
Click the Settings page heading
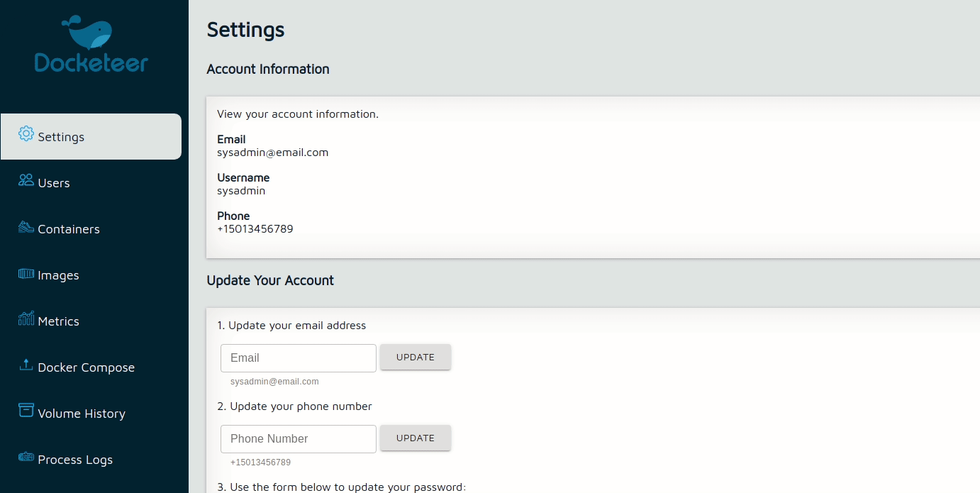[245, 30]
